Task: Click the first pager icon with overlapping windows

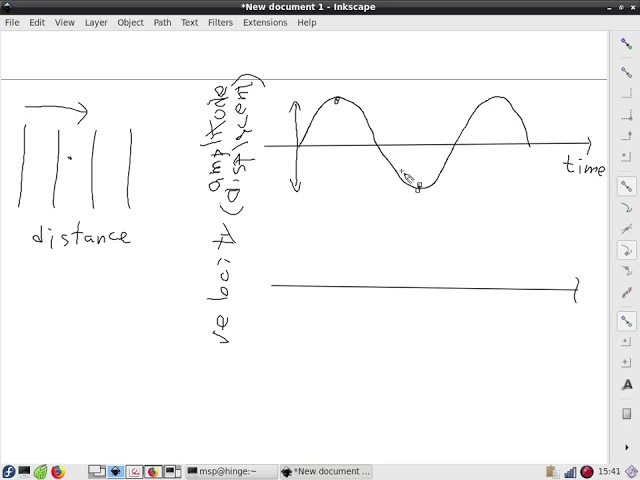Action: tap(97, 472)
